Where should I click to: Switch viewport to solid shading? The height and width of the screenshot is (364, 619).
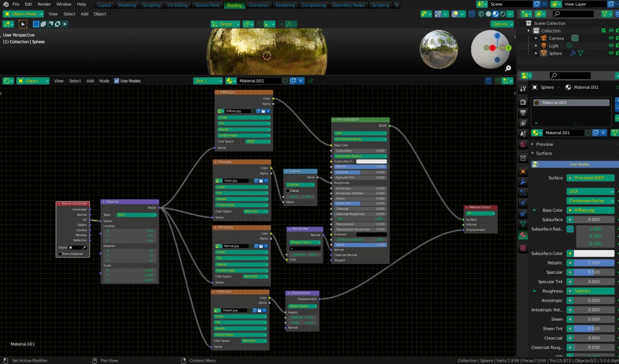[488, 14]
